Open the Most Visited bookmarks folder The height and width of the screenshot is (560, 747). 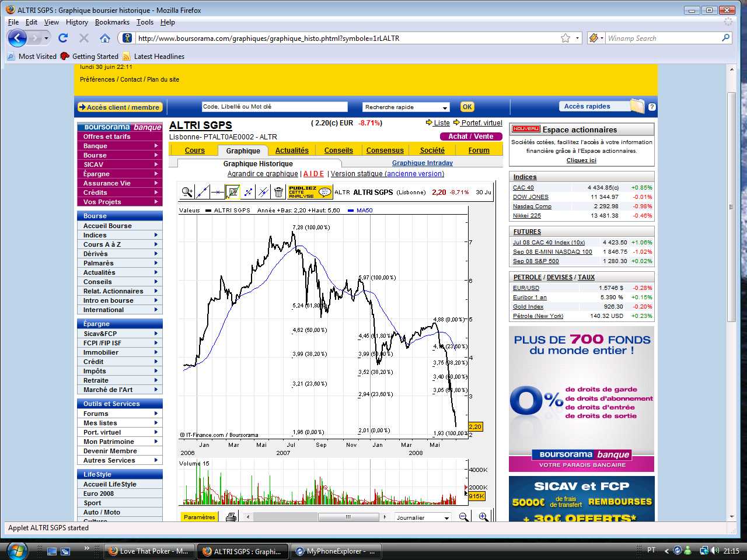point(32,57)
